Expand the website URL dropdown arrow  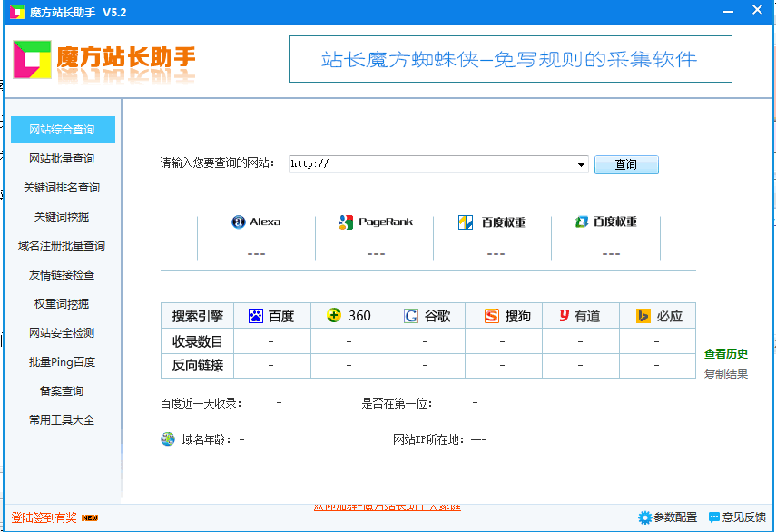pyautogui.click(x=582, y=165)
